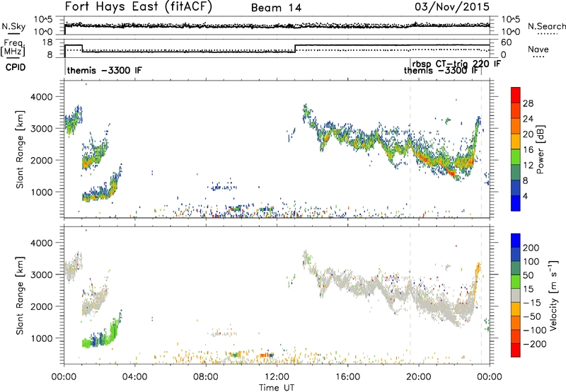Click '4000' tick on the power panel

(41, 97)
